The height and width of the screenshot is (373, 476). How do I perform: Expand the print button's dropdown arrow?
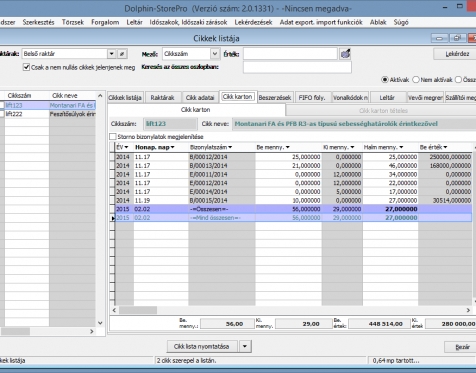coord(245,346)
